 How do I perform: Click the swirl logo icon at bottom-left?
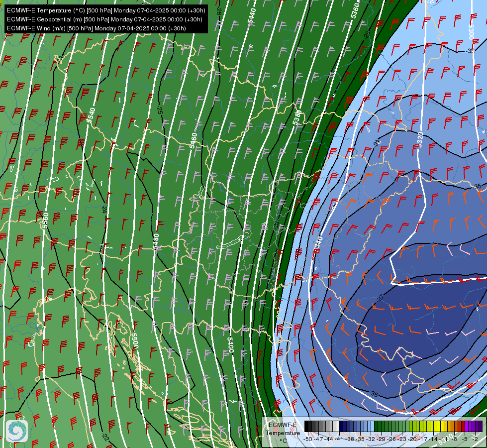[x=17, y=431]
